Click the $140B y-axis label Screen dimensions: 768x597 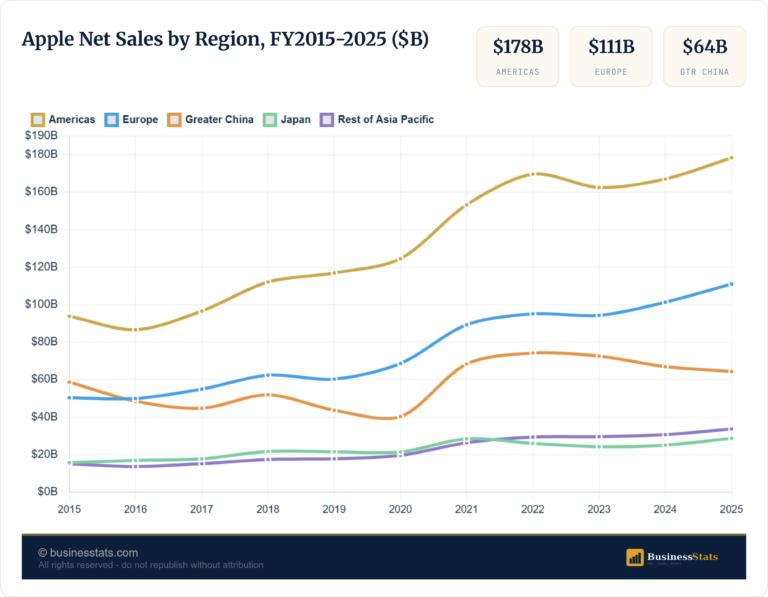point(41,229)
